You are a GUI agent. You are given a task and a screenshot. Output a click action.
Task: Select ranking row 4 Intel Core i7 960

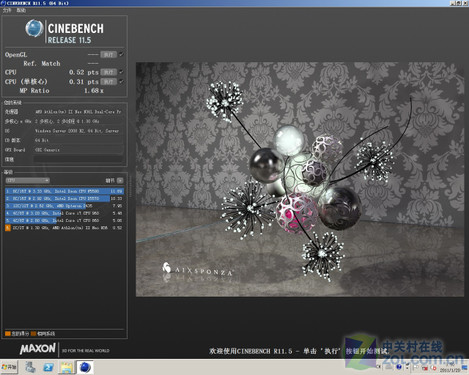pyautogui.click(x=64, y=213)
